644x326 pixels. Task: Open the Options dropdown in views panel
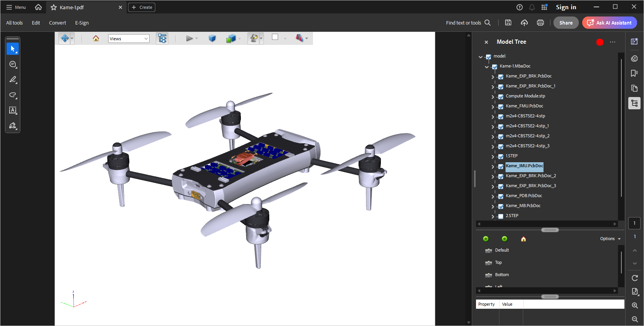pos(610,239)
